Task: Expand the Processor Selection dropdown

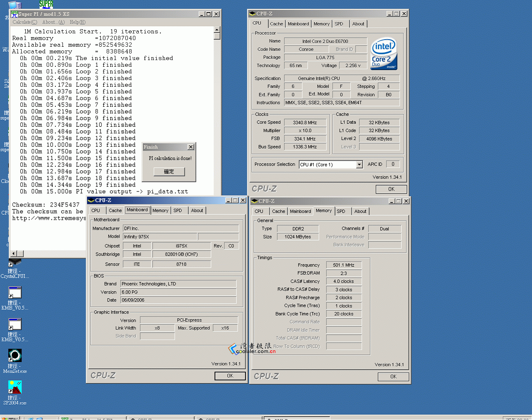Action: 359,165
